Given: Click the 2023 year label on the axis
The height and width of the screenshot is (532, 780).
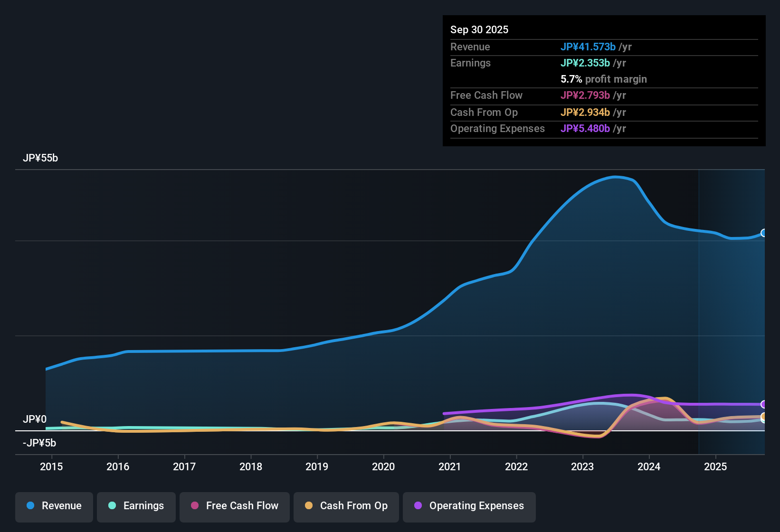Looking at the screenshot, I should pyautogui.click(x=582, y=467).
